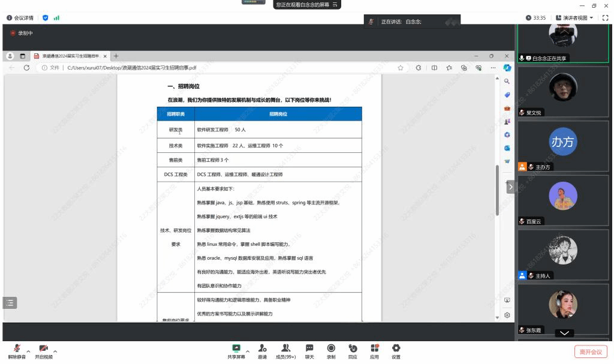Viewport: 614px width, 364px height.
Task: Check the network signal strength icon
Action: [x=56, y=18]
